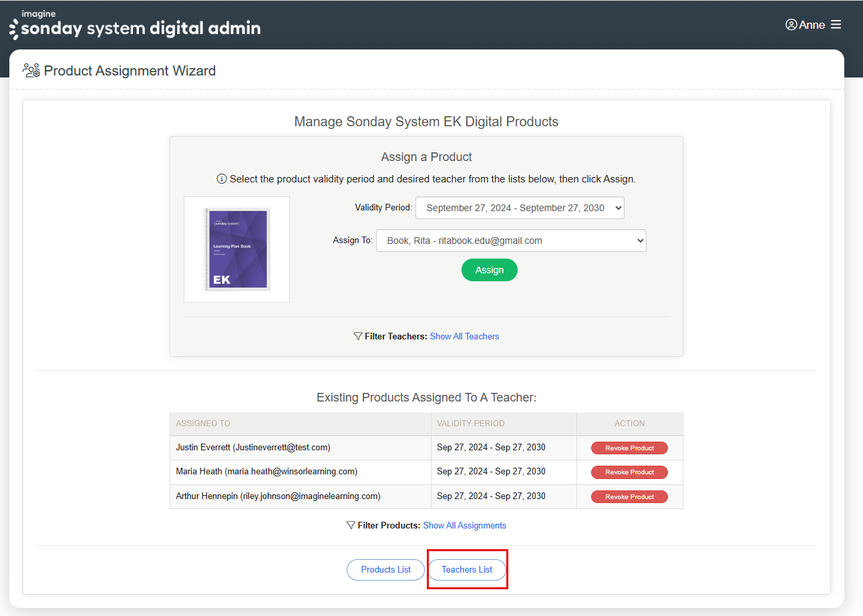Open the Validity Period dropdown
Screen dimensions: 863x616
tap(520, 208)
